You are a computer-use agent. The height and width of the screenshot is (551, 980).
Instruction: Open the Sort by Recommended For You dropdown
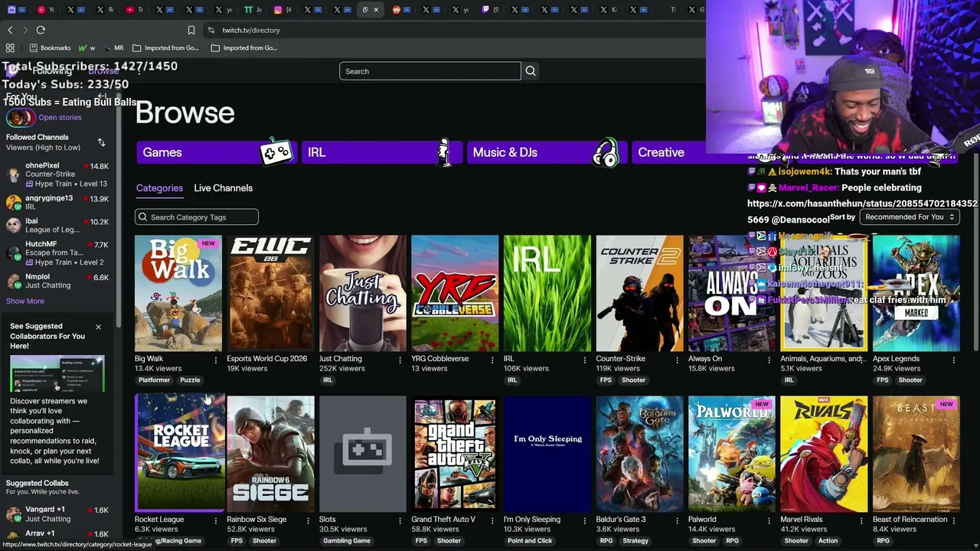pyautogui.click(x=910, y=217)
